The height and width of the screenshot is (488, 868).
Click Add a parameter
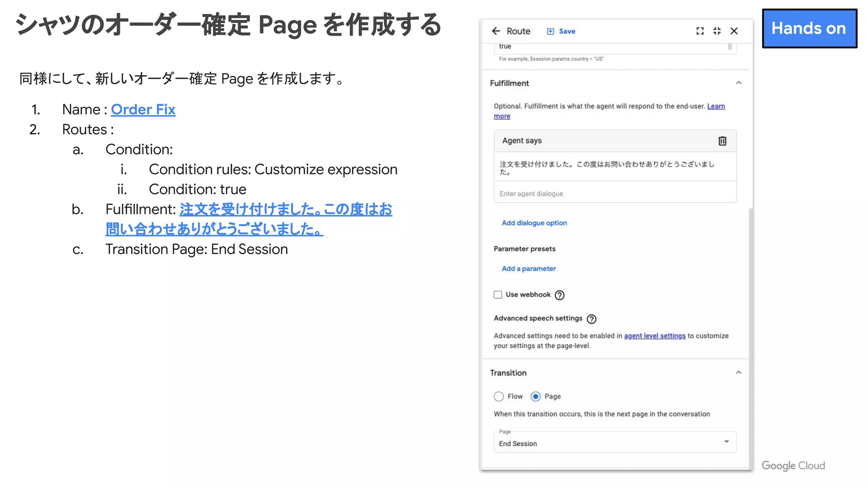coord(529,269)
